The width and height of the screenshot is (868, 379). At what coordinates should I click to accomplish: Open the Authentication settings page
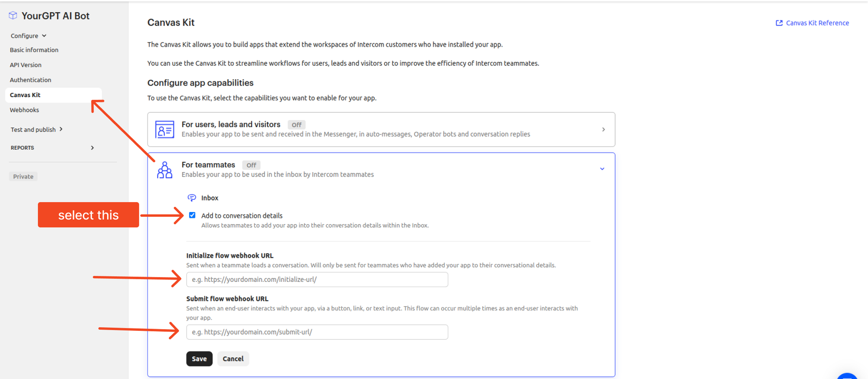pos(30,80)
